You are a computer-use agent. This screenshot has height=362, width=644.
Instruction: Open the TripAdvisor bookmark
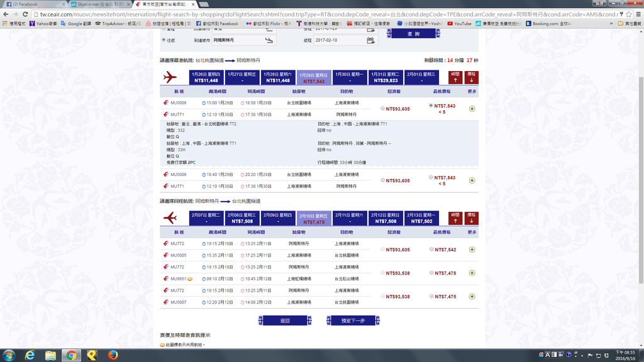click(x=118, y=23)
